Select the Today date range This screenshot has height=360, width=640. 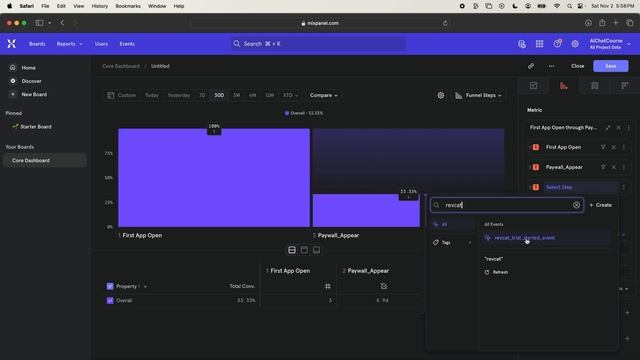click(152, 95)
